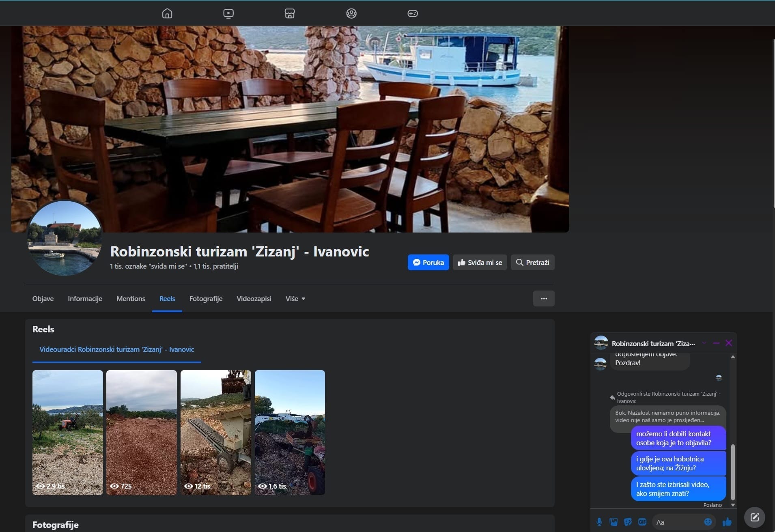Open the Groups icon in top navigation
The height and width of the screenshot is (532, 775).
pyautogui.click(x=351, y=13)
